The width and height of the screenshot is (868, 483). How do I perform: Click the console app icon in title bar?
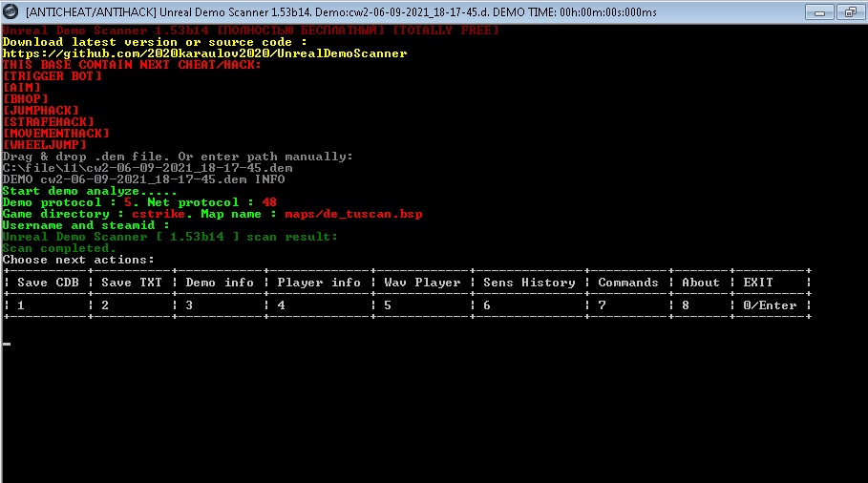pos(11,11)
